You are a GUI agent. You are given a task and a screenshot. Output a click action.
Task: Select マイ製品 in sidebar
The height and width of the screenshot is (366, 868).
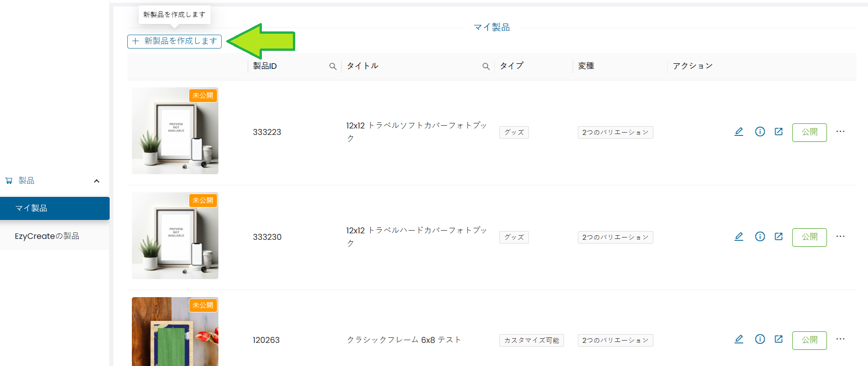[55, 208]
